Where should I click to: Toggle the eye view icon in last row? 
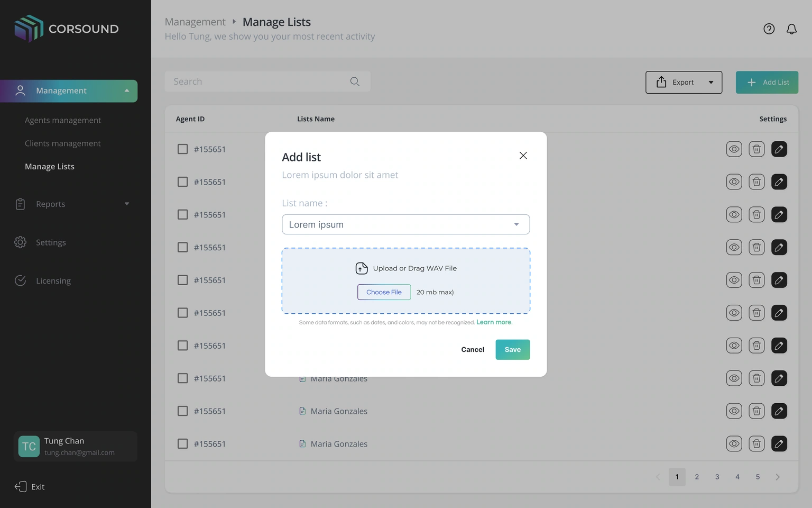coord(734,444)
